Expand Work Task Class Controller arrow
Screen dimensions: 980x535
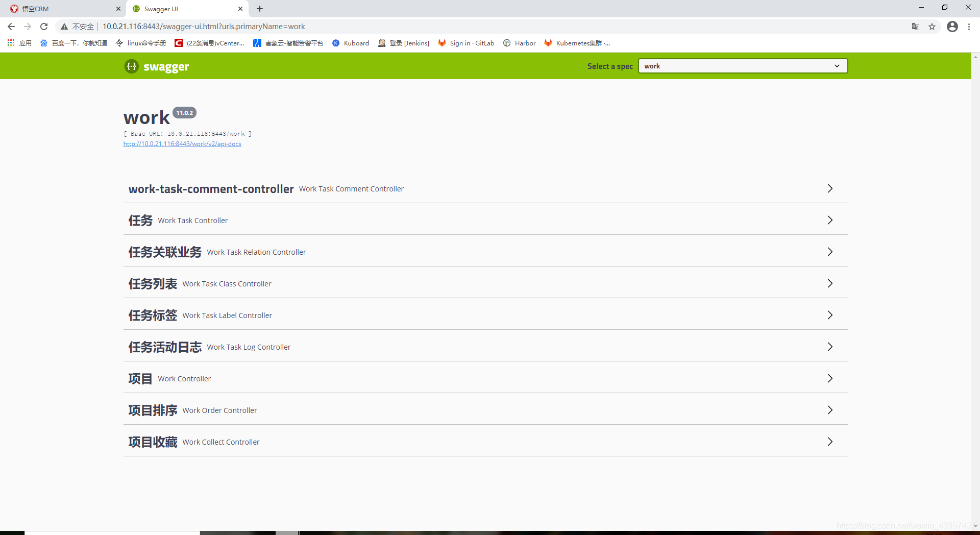pos(830,283)
